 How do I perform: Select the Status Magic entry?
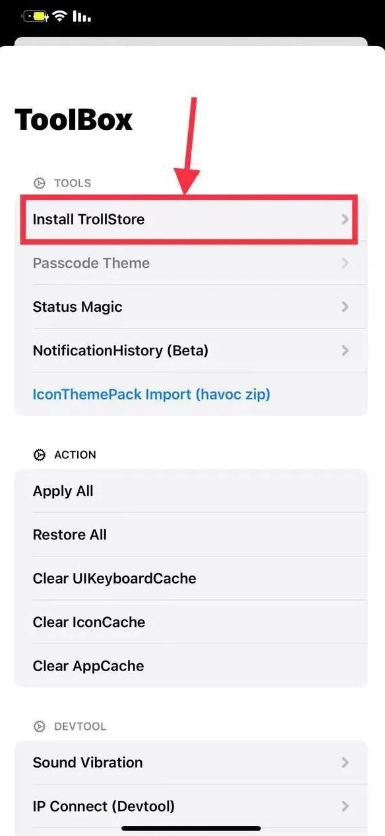190,307
